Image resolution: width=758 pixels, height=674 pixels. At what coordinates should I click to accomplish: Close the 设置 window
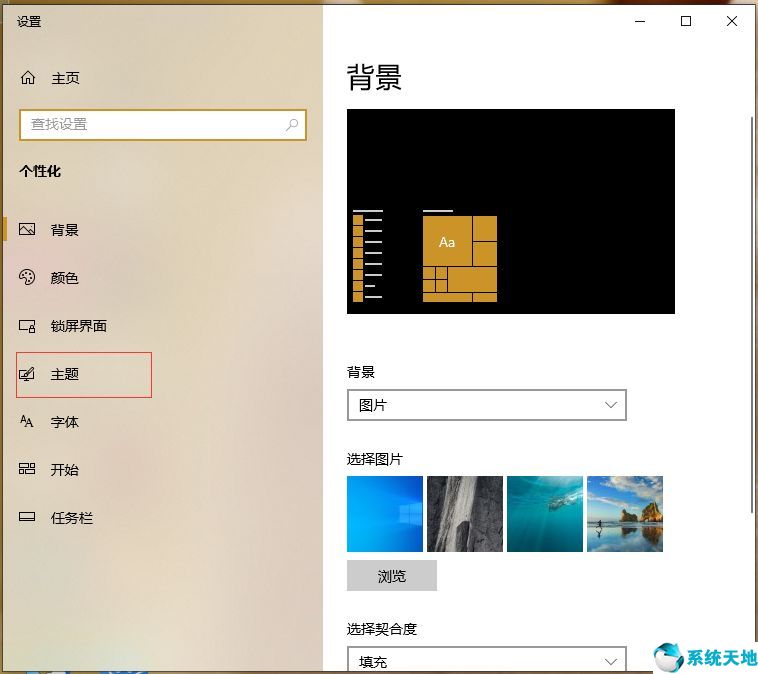731,21
